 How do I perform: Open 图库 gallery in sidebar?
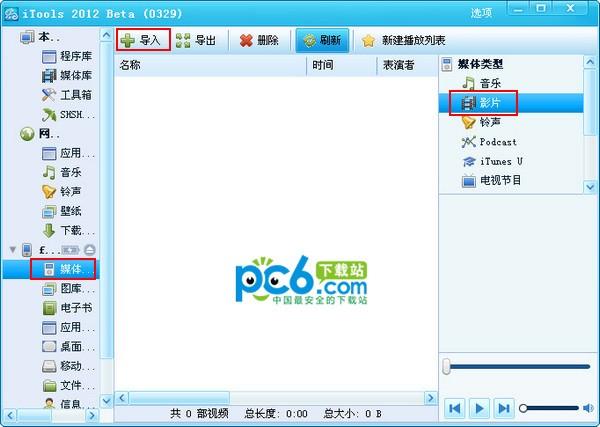(x=68, y=288)
